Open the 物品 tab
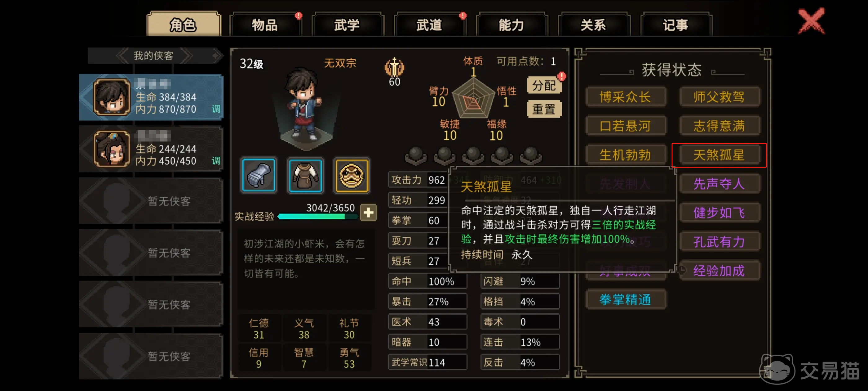The width and height of the screenshot is (868, 391). 265,25
